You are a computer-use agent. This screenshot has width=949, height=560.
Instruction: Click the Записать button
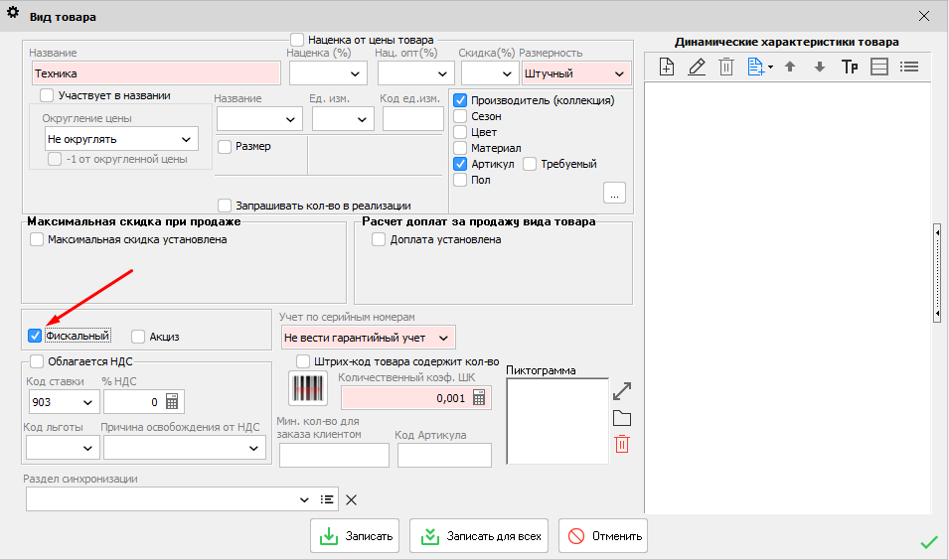[x=355, y=536]
